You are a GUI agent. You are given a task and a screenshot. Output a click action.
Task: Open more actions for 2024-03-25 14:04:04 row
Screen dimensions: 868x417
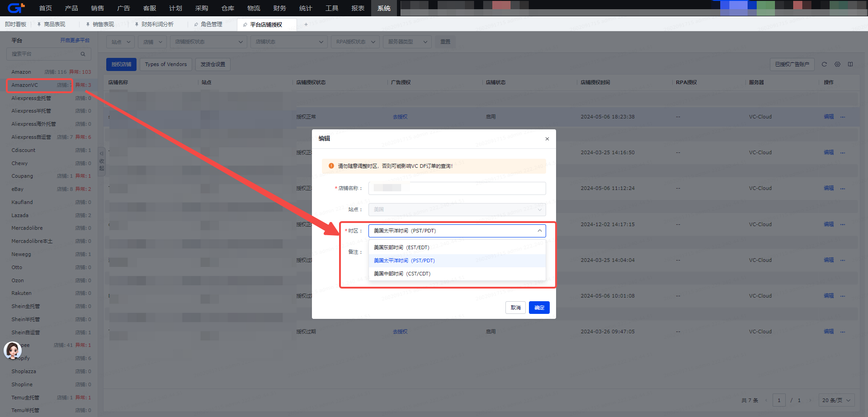tap(843, 260)
